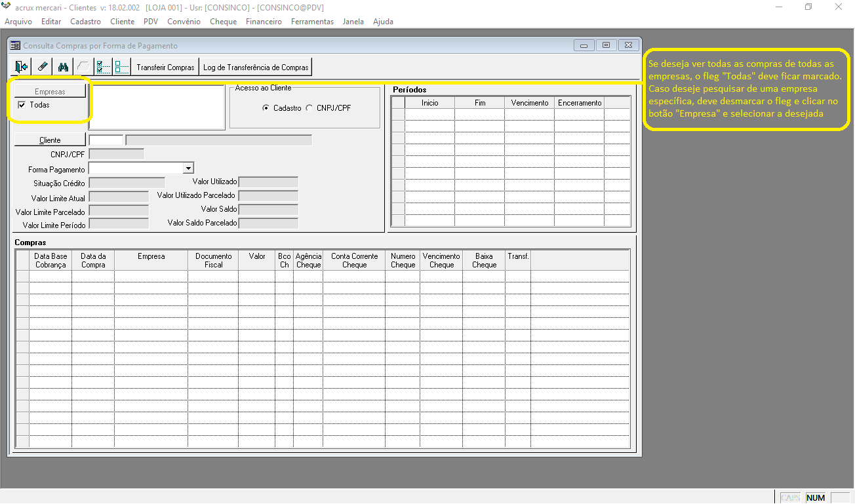Restore down the inner Consulta Compras window
This screenshot has width=855, height=504.
[x=606, y=45]
